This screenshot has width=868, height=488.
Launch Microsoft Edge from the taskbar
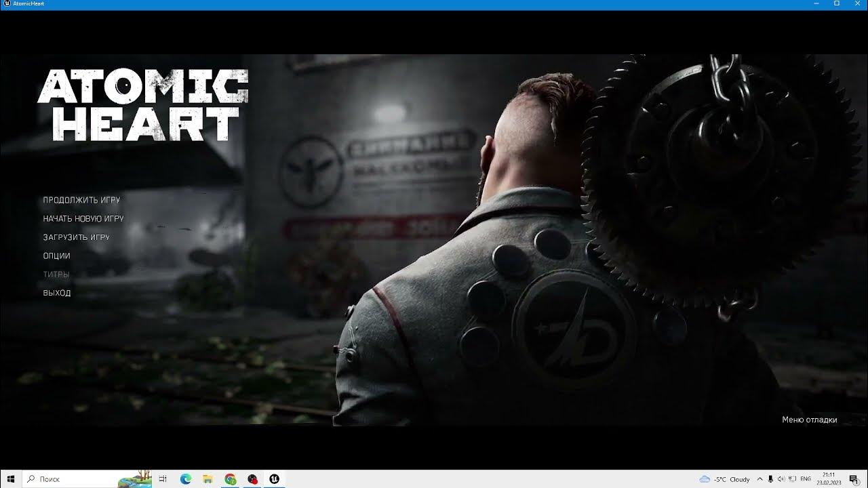(x=186, y=479)
